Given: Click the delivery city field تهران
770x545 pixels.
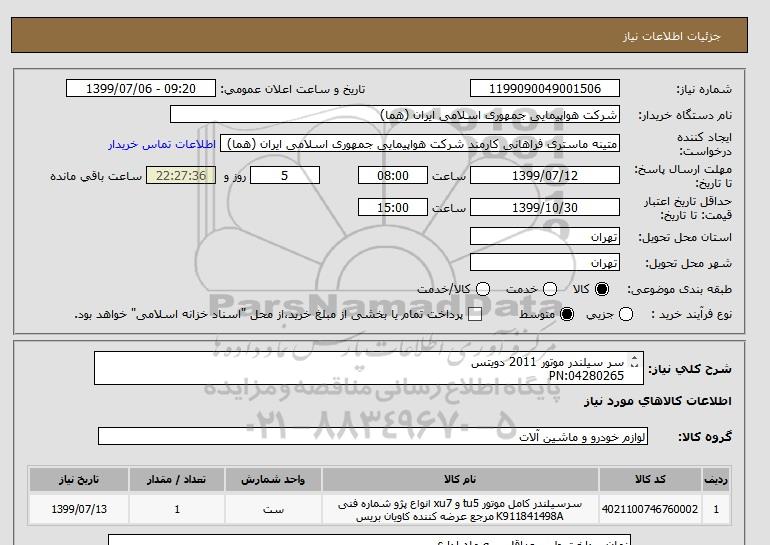Looking at the screenshot, I should click(545, 263).
